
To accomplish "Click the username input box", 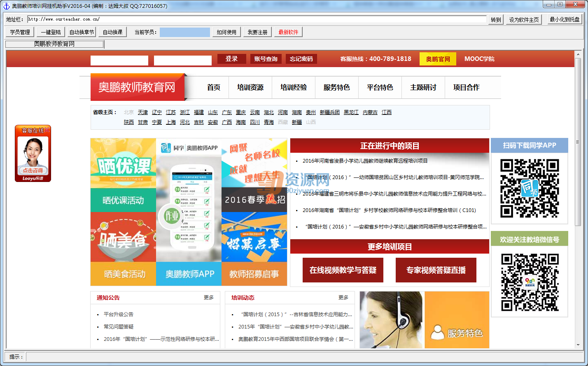I will pos(119,61).
